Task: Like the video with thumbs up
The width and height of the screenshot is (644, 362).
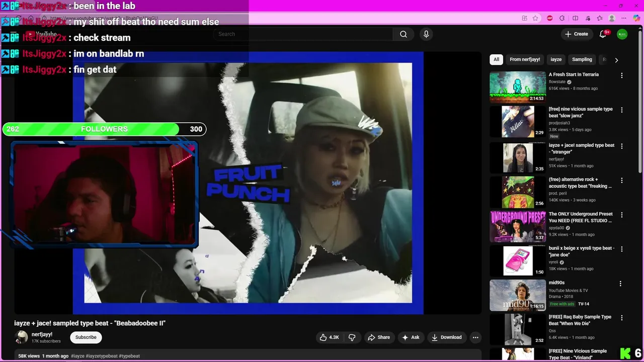Action: click(x=330, y=337)
